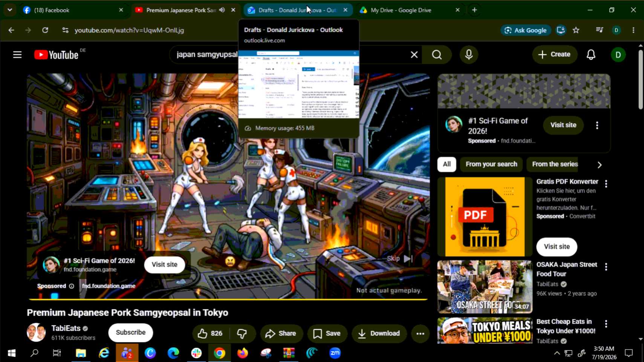Open Firefox from the taskbar
Image resolution: width=644 pixels, height=362 pixels.
click(243, 353)
